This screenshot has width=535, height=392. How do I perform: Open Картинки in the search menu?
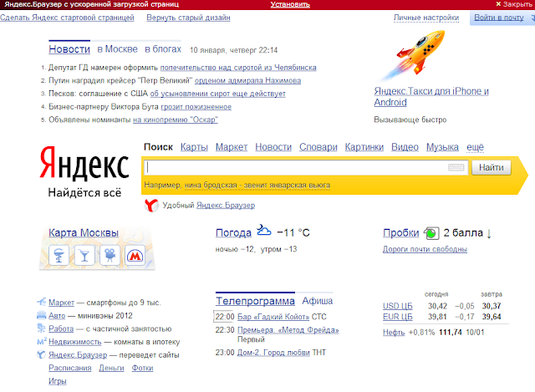coord(364,147)
